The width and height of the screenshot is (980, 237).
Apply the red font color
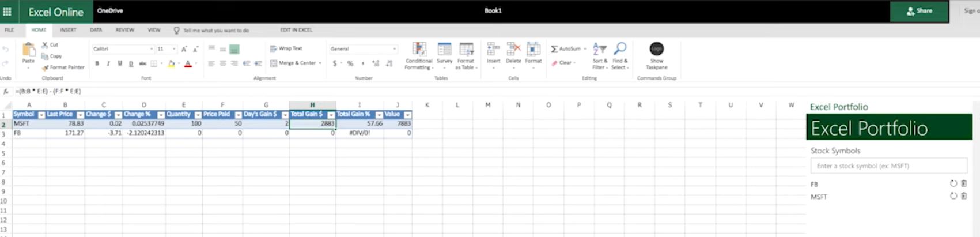pos(188,64)
